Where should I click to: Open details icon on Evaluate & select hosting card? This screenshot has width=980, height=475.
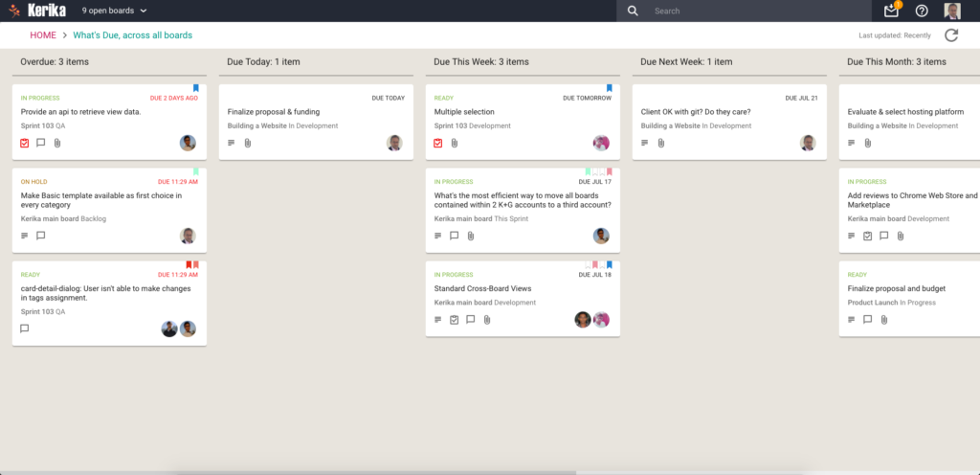pyautogui.click(x=851, y=143)
